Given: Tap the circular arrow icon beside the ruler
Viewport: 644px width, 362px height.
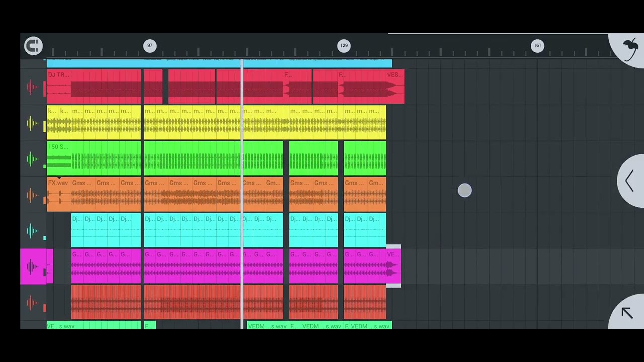Looking at the screenshot, I should coord(33,46).
